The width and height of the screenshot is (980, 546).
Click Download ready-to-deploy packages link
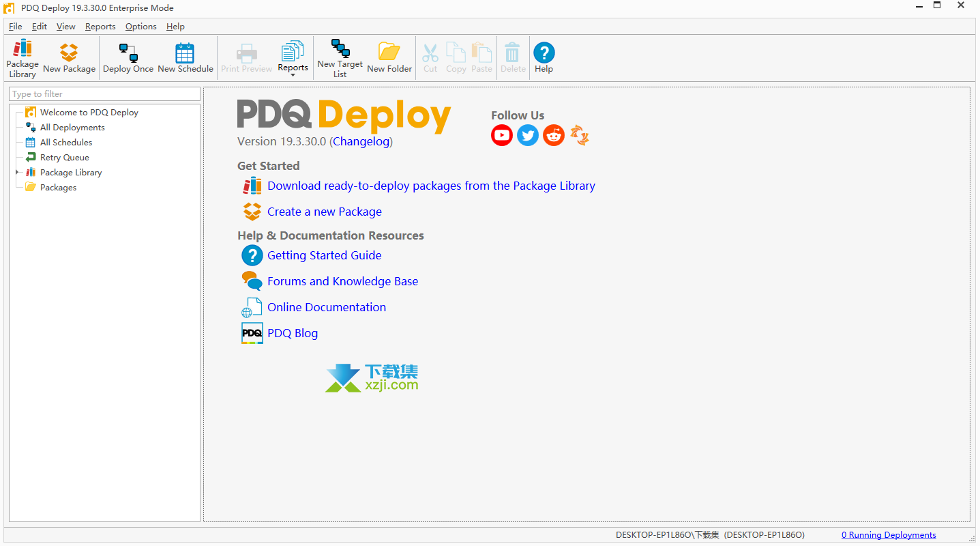pyautogui.click(x=431, y=186)
